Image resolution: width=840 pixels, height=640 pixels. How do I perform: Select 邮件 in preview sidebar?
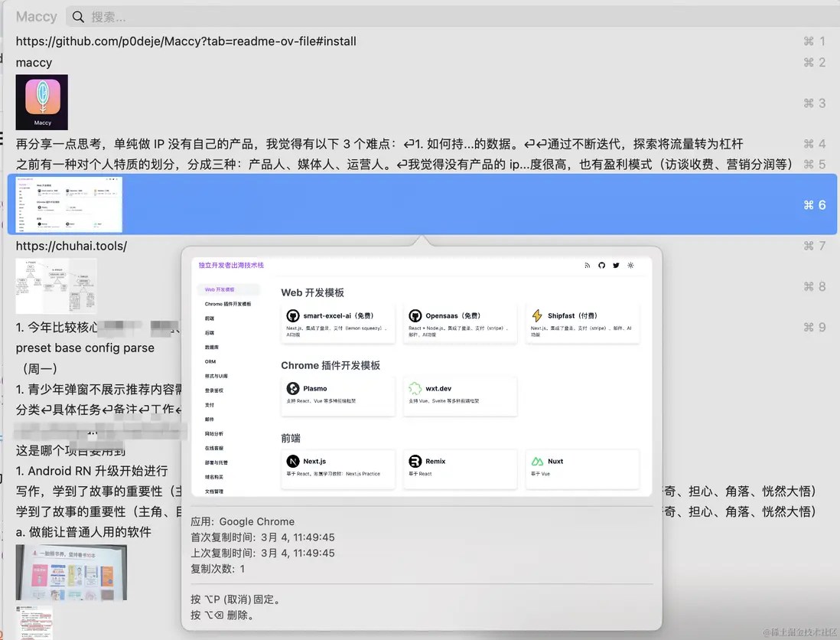point(210,420)
